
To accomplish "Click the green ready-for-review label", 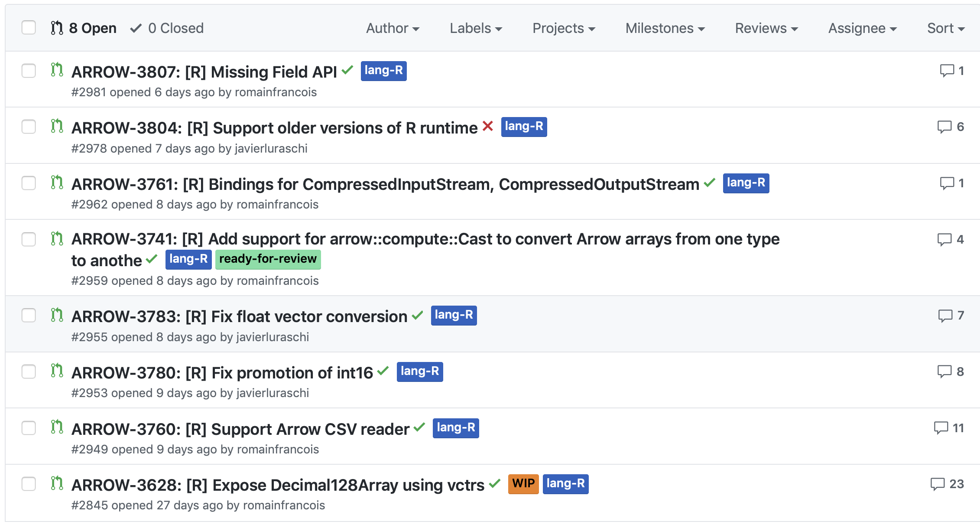I will click(x=268, y=259).
